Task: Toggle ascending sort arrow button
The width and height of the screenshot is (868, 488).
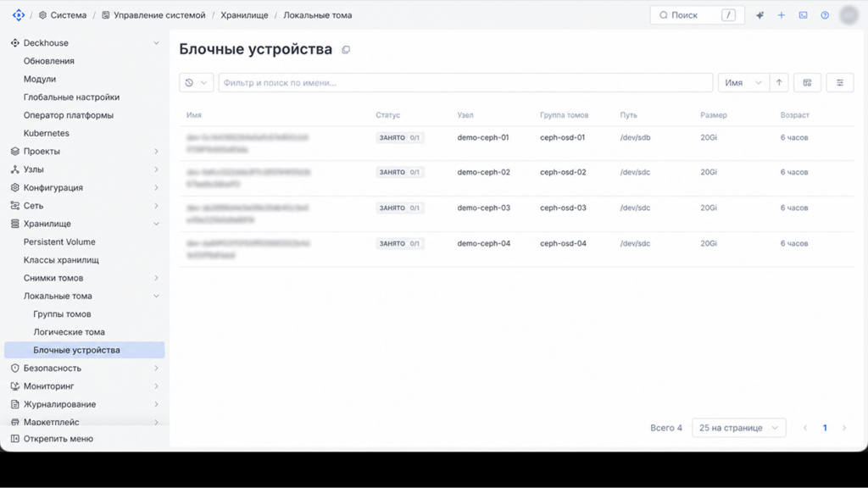Action: click(x=779, y=82)
